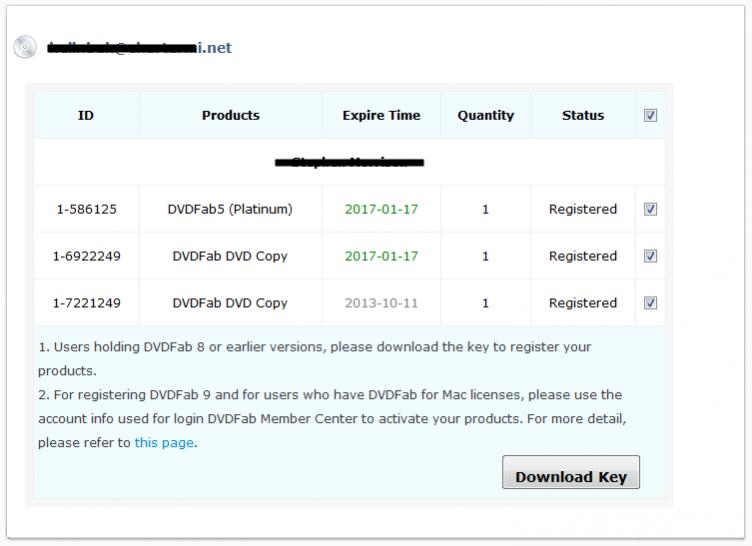
Task: Click the Products column header
Action: tap(230, 115)
